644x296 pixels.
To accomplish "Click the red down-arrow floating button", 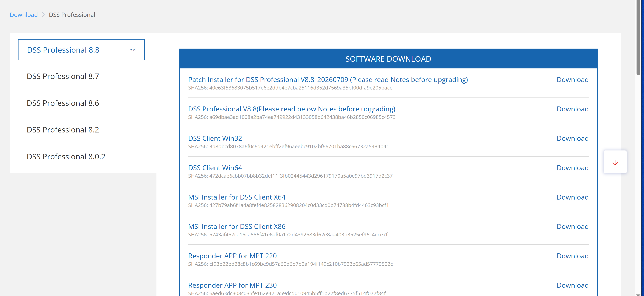I will click(615, 162).
